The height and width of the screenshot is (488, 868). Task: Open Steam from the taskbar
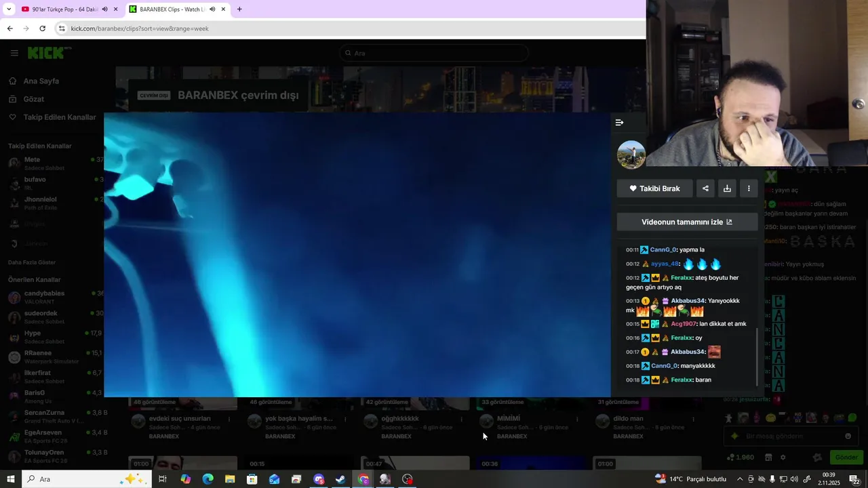click(340, 479)
